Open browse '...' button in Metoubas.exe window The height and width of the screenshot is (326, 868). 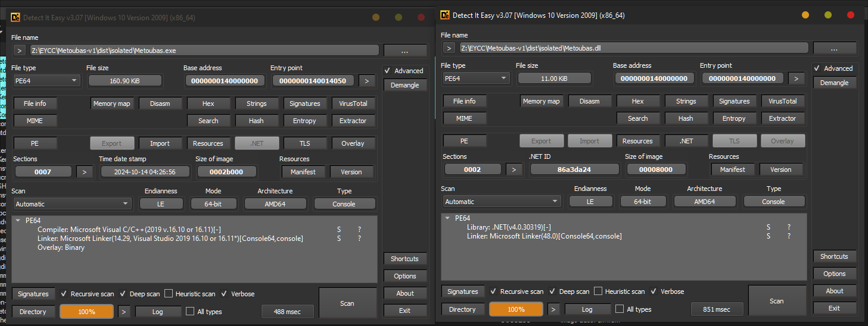405,50
